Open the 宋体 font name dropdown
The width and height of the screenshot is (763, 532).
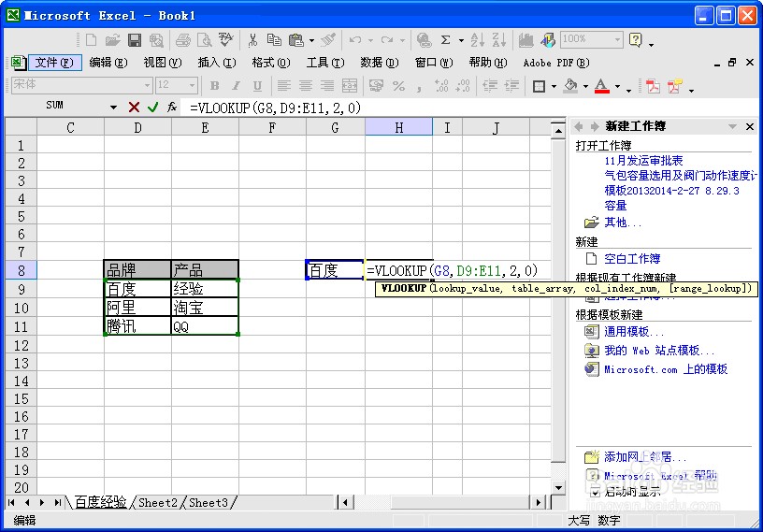click(x=148, y=86)
